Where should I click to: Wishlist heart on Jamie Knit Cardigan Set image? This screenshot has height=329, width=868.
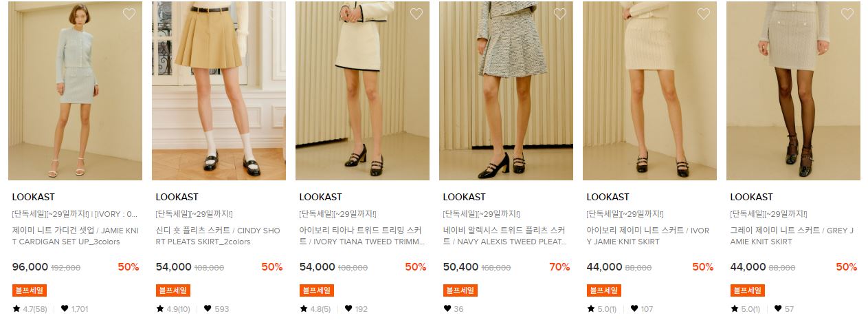point(129,14)
